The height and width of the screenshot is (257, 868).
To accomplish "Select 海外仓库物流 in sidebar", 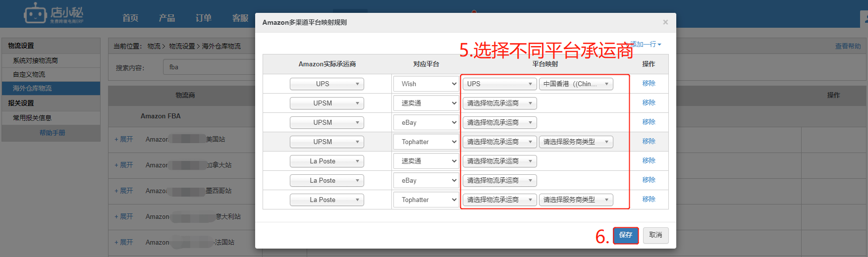I will pyautogui.click(x=51, y=88).
